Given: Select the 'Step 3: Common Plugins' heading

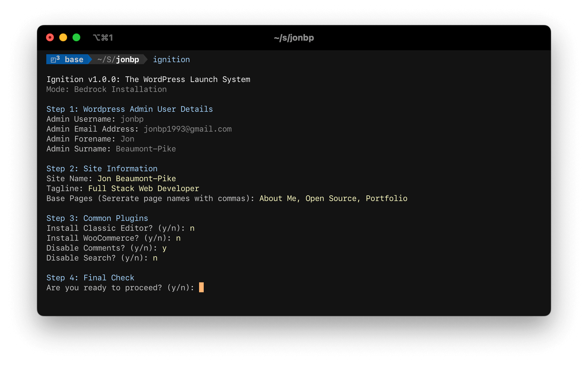Looking at the screenshot, I should tap(97, 218).
